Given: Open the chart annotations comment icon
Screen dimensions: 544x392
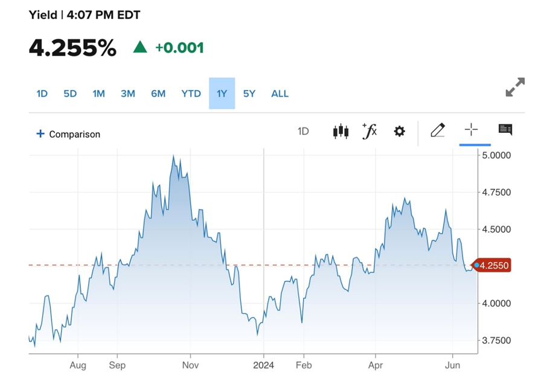Looking at the screenshot, I should 505,130.
